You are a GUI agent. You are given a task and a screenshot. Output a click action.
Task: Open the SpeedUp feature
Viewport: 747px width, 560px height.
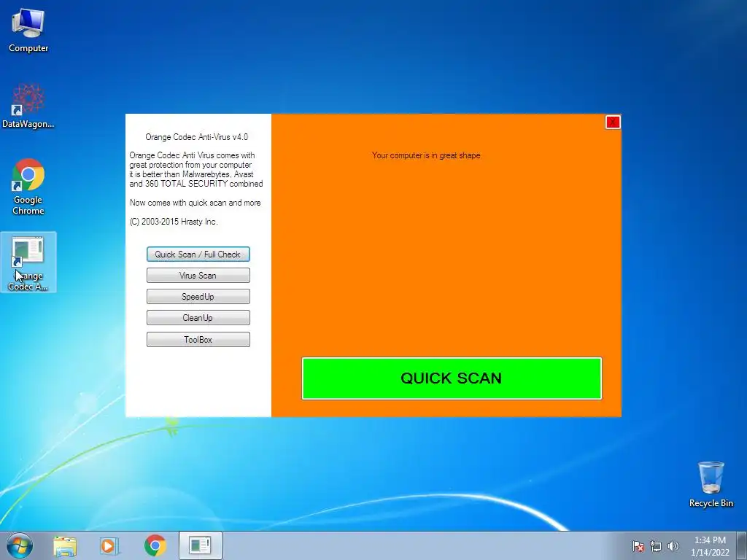[x=198, y=296]
